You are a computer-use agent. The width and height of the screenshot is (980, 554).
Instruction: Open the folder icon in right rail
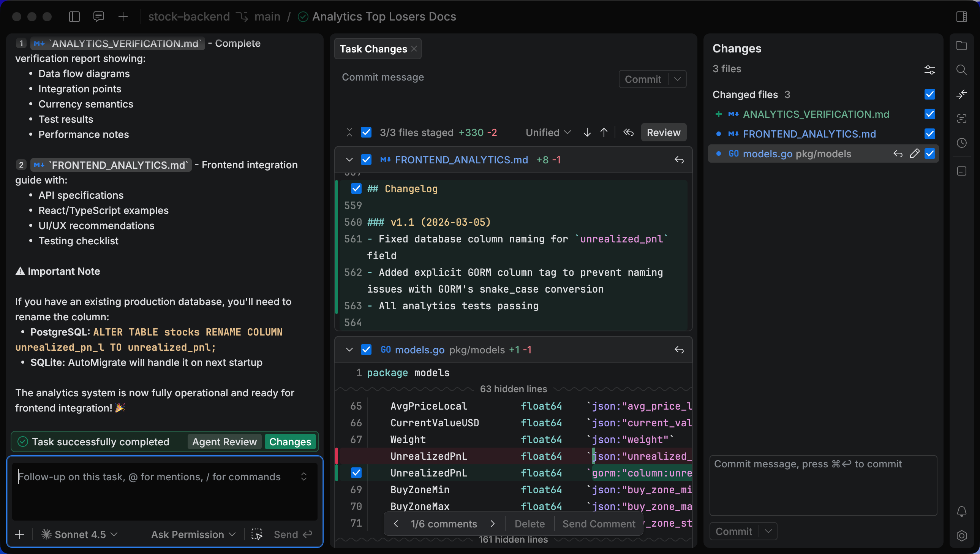pyautogui.click(x=961, y=46)
